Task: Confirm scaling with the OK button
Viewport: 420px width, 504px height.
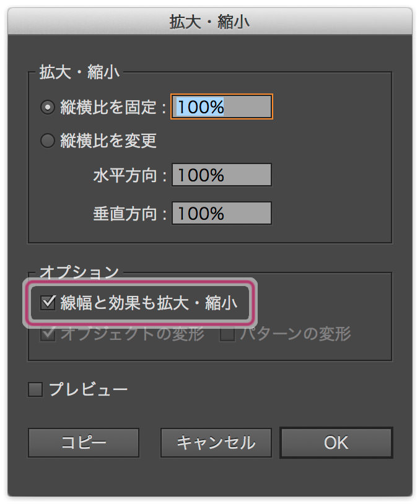Action: [336, 443]
